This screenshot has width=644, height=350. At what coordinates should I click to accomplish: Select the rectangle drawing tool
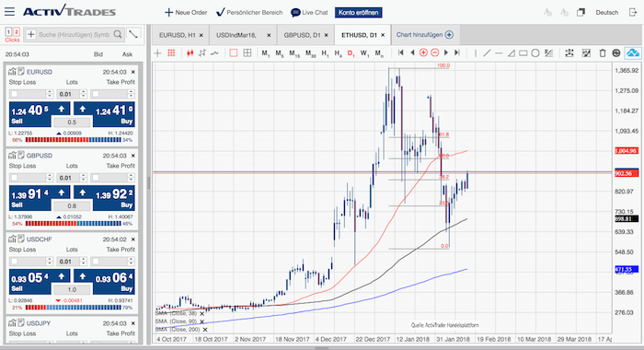[x=523, y=53]
